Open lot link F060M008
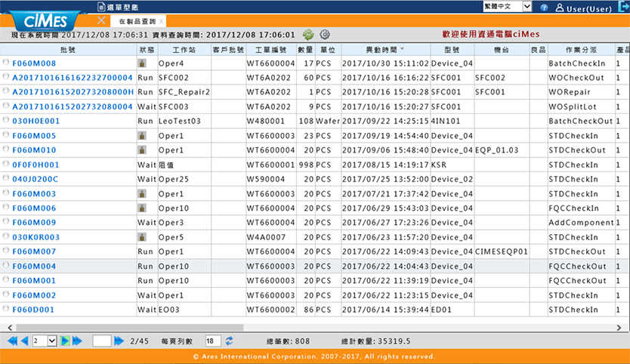This screenshot has height=364, width=630. point(34,63)
